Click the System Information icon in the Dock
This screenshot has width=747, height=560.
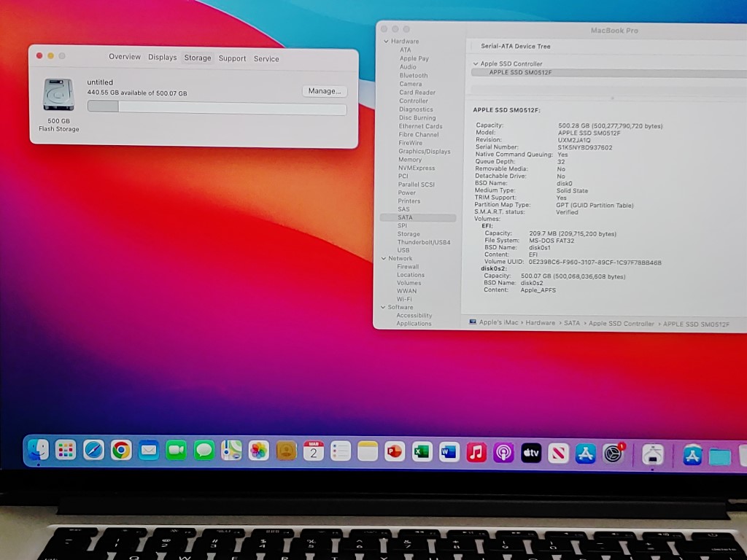(653, 455)
